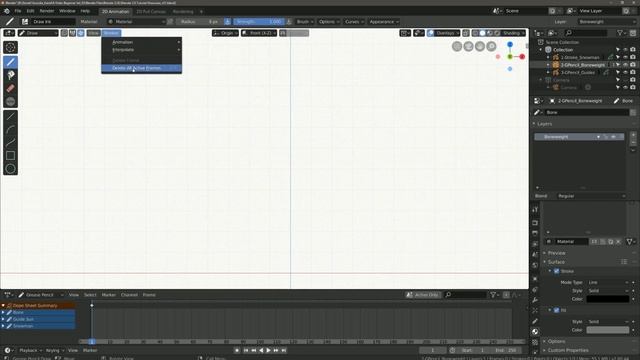Viewport: 640px width, 360px height.
Task: Open the Channel menu in dopesheet
Action: [129, 295]
